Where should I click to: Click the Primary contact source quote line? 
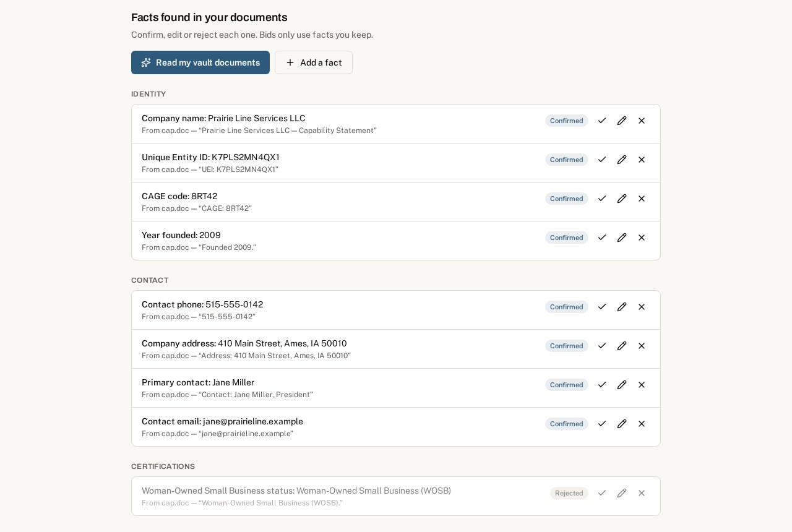click(x=227, y=395)
